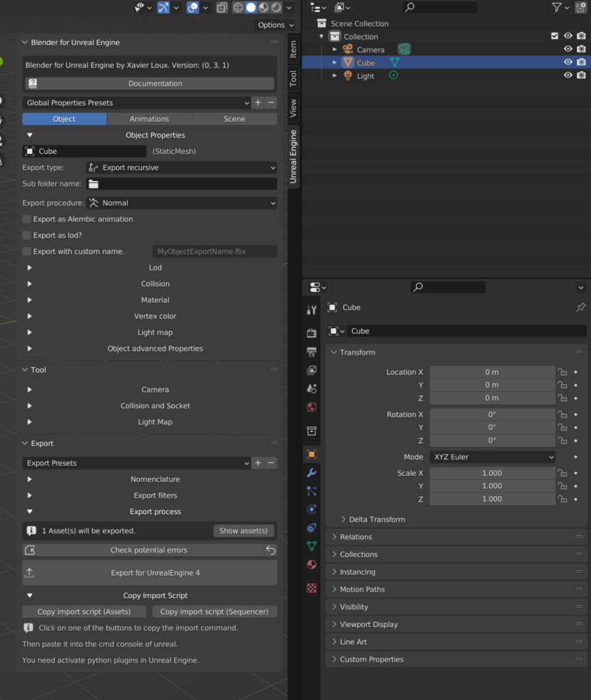This screenshot has width=591, height=700.
Task: Open the Material properties tab icon
Action: pyautogui.click(x=312, y=564)
